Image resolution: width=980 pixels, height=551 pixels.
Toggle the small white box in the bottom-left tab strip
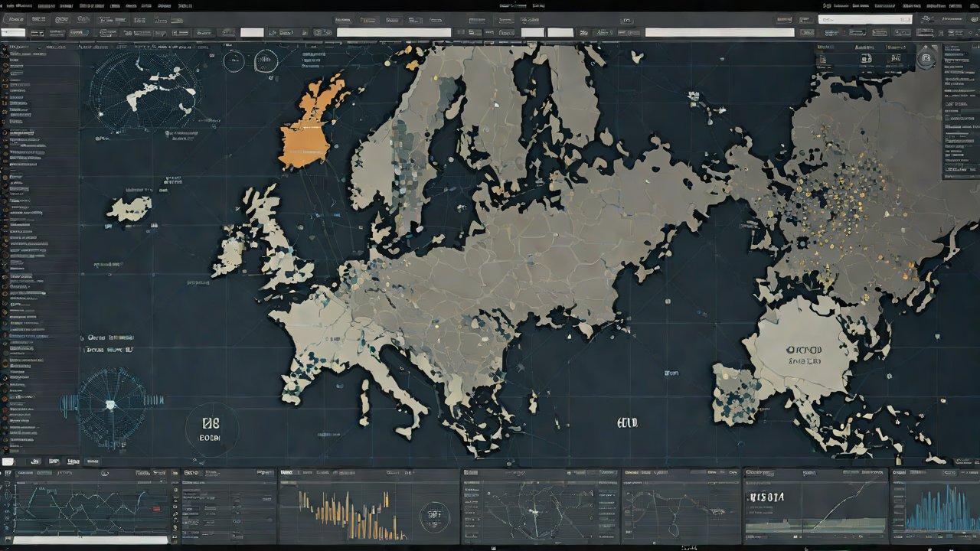[8, 461]
